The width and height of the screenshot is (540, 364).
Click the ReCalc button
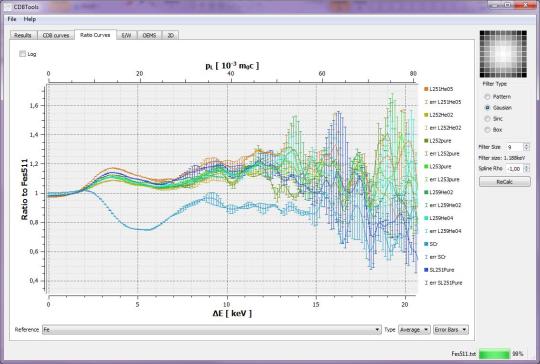(x=505, y=181)
